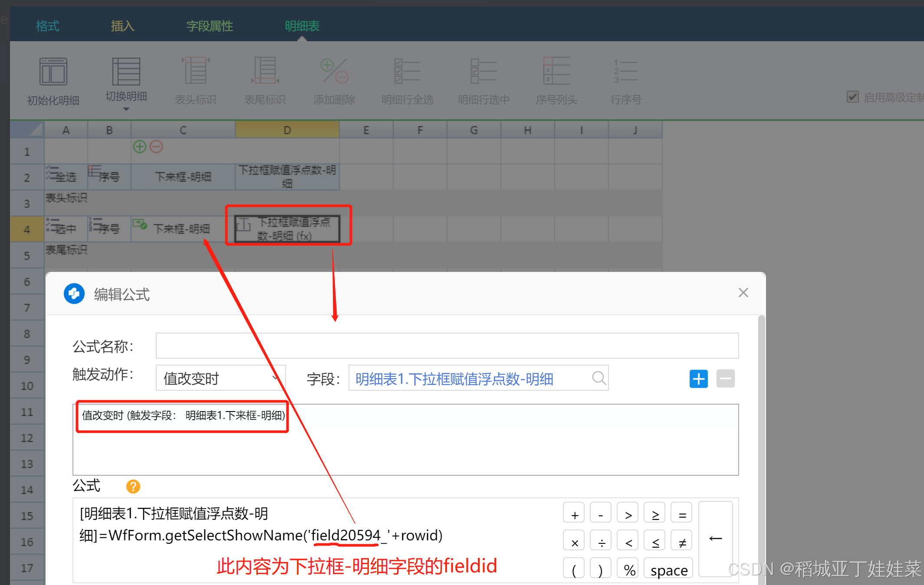Open the 字段 明细表1 selection box
The image size is (924, 585).
point(469,379)
